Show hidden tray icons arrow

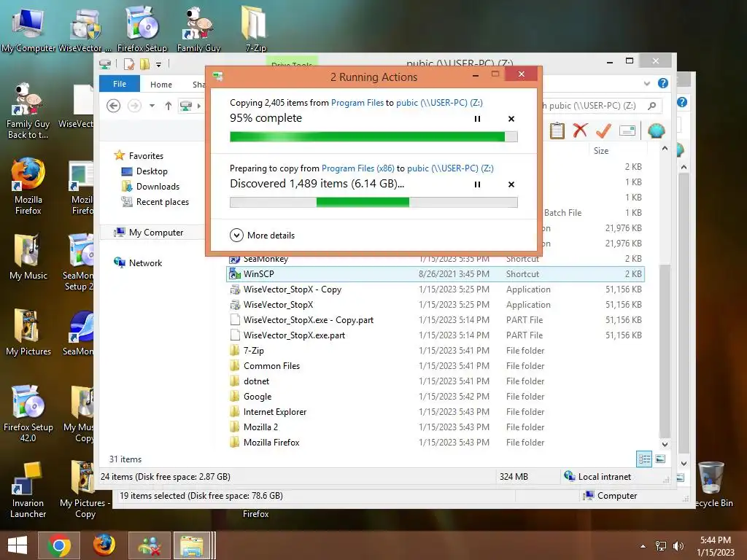pyautogui.click(x=643, y=546)
